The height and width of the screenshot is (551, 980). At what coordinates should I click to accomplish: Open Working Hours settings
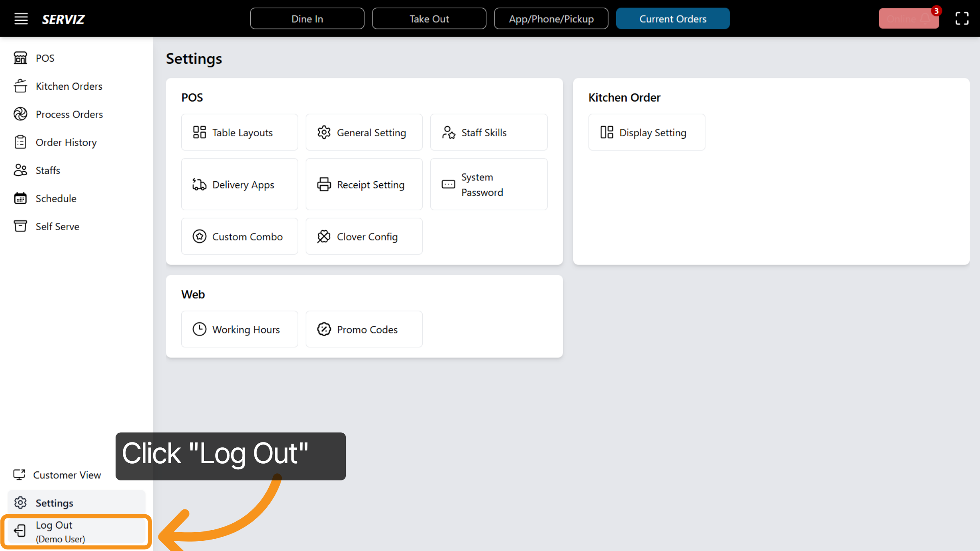click(x=239, y=329)
